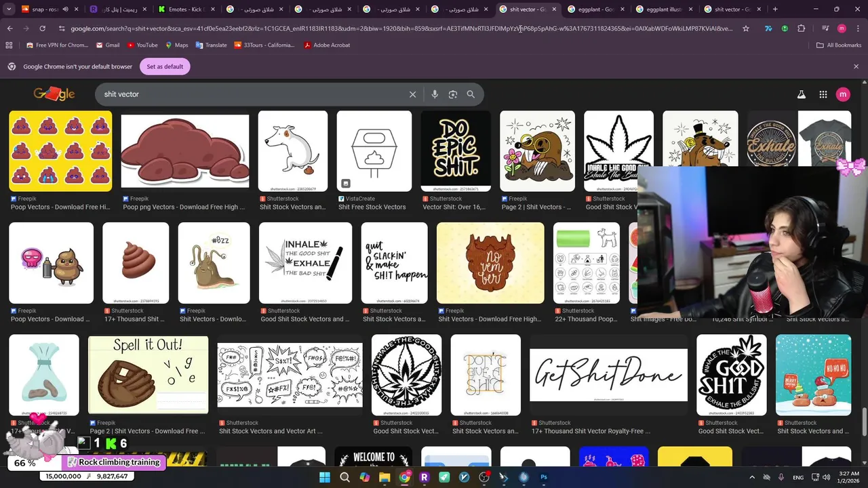Open the Maps bookmark
The width and height of the screenshot is (868, 488).
coord(176,45)
